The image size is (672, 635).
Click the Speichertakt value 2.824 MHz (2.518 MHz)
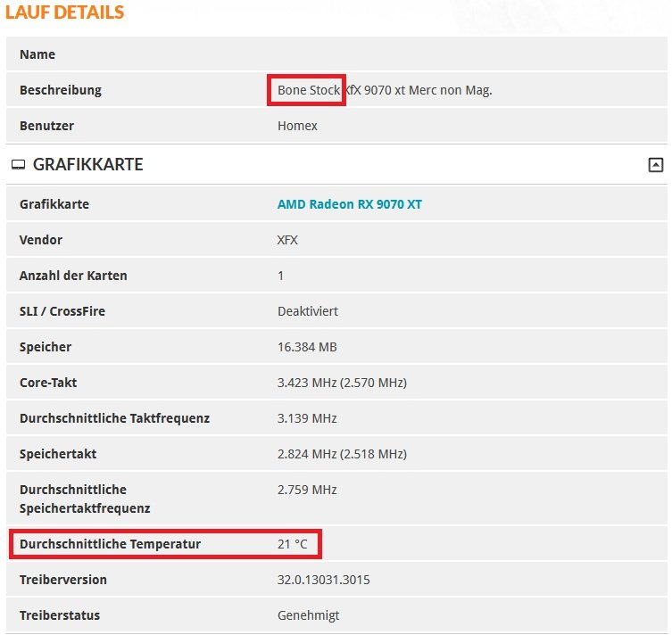coord(342,454)
